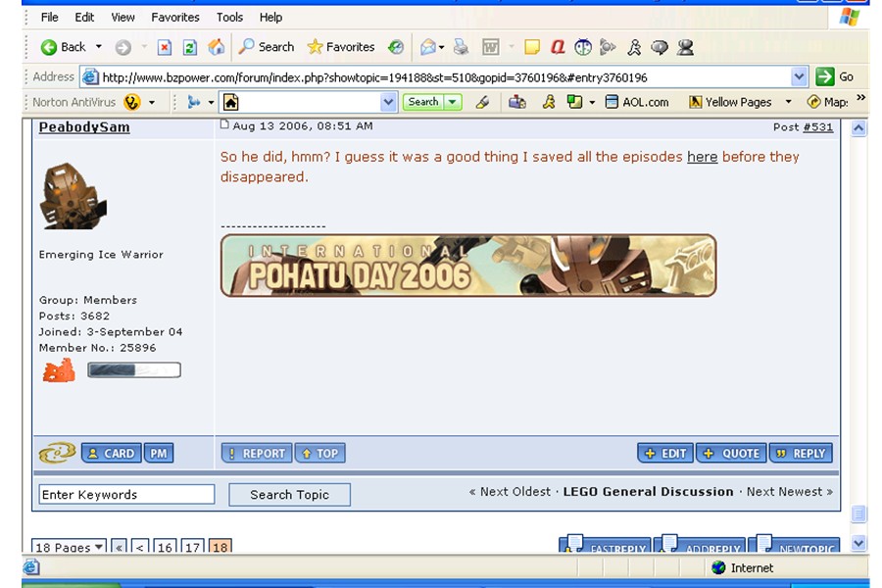Click the Internet zone globe in status bar

pyautogui.click(x=718, y=567)
